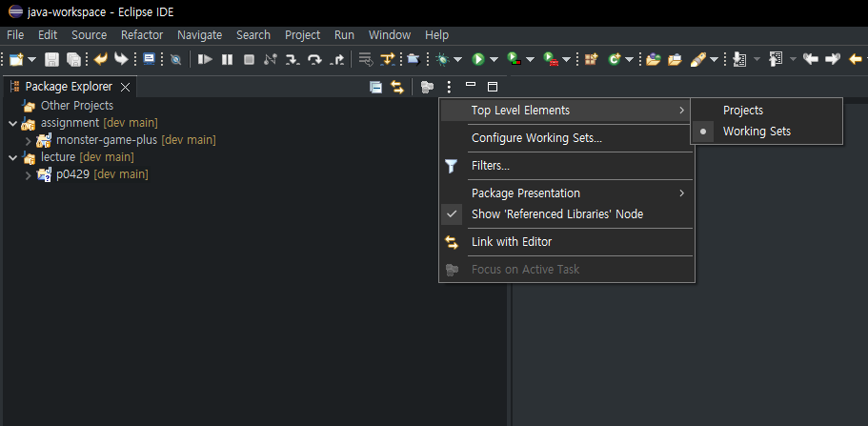Image resolution: width=868 pixels, height=426 pixels.
Task: Click Link with Editor menu entry
Action: point(566,241)
